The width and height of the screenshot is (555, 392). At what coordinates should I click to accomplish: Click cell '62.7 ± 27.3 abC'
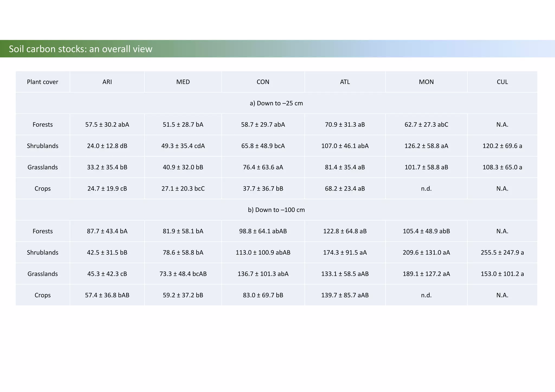(426, 125)
